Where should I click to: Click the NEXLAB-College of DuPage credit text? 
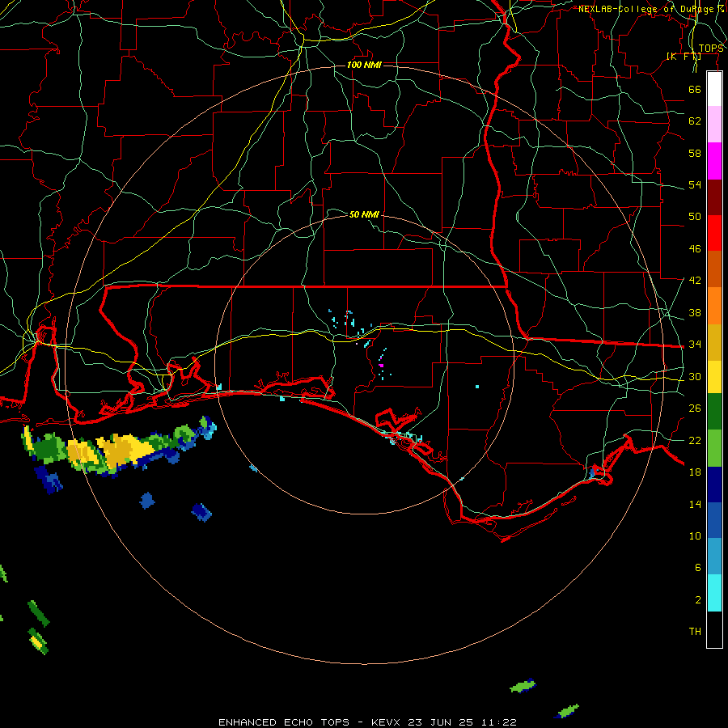[x=651, y=9]
